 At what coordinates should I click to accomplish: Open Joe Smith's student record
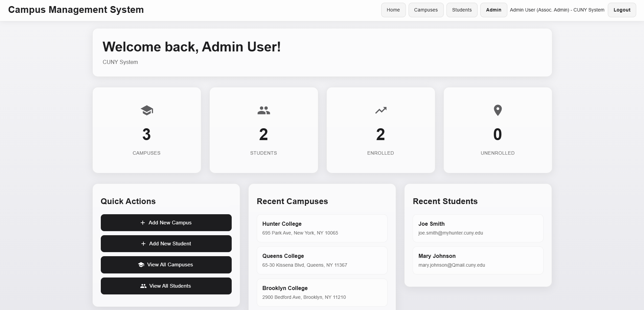tap(478, 228)
